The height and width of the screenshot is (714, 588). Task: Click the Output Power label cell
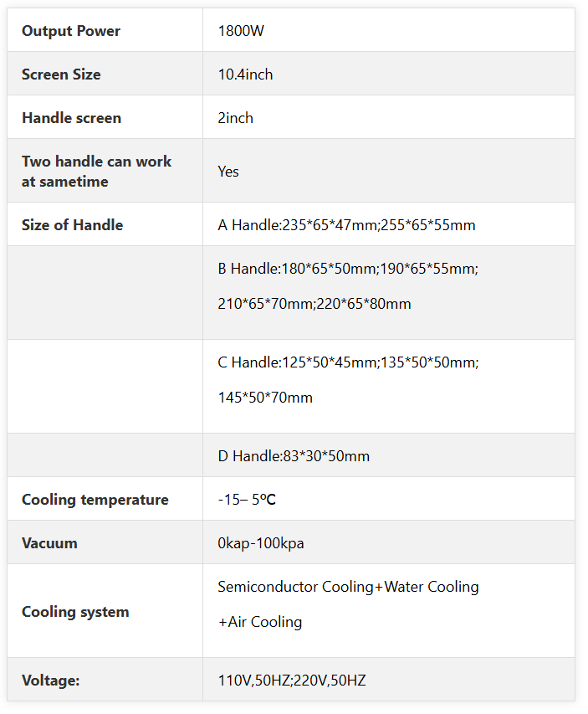(x=105, y=30)
